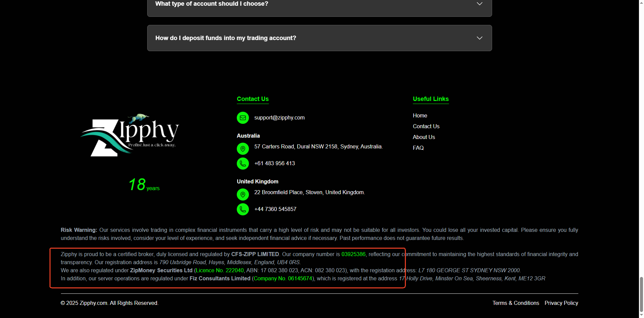This screenshot has height=318, width=644.
Task: Expand the deposit funds FAQ chevron
Action: [x=480, y=38]
